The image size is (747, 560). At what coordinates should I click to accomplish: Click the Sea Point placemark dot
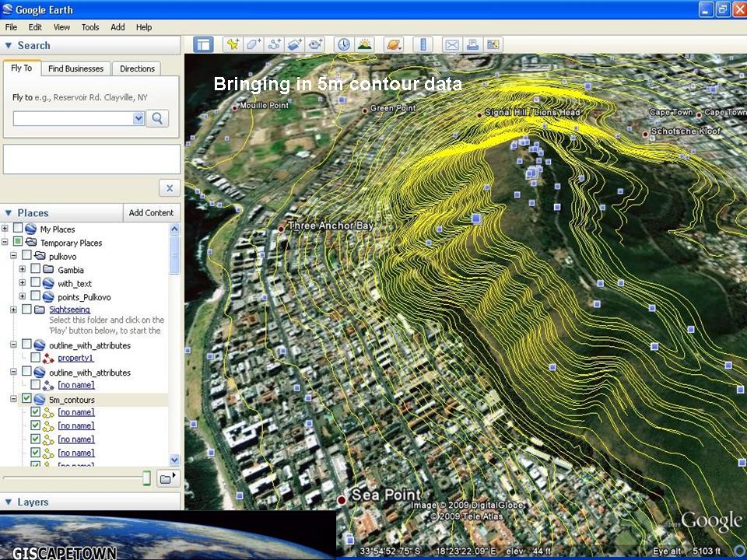click(x=342, y=500)
